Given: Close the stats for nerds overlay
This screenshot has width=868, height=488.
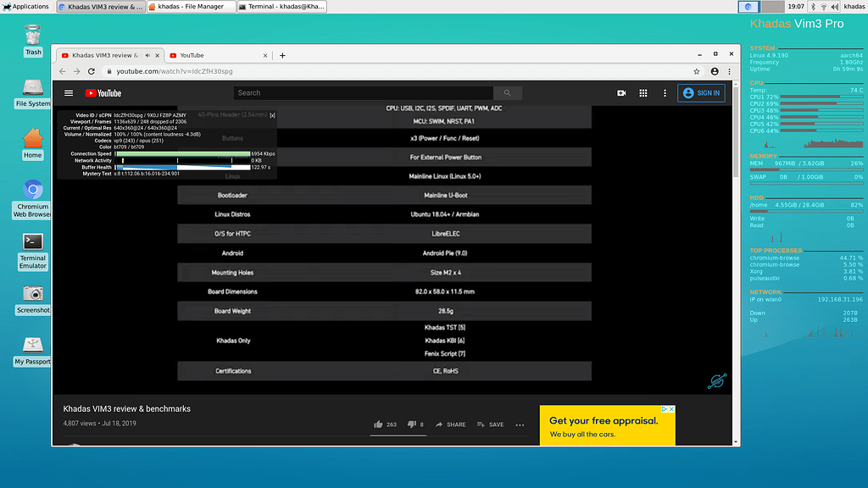Looking at the screenshot, I should [272, 114].
